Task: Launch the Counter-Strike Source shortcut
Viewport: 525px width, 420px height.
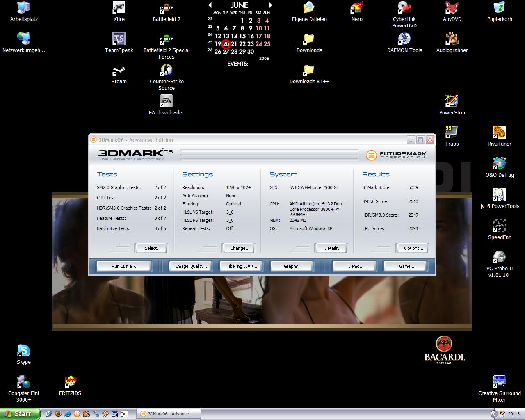Action: 167,77
